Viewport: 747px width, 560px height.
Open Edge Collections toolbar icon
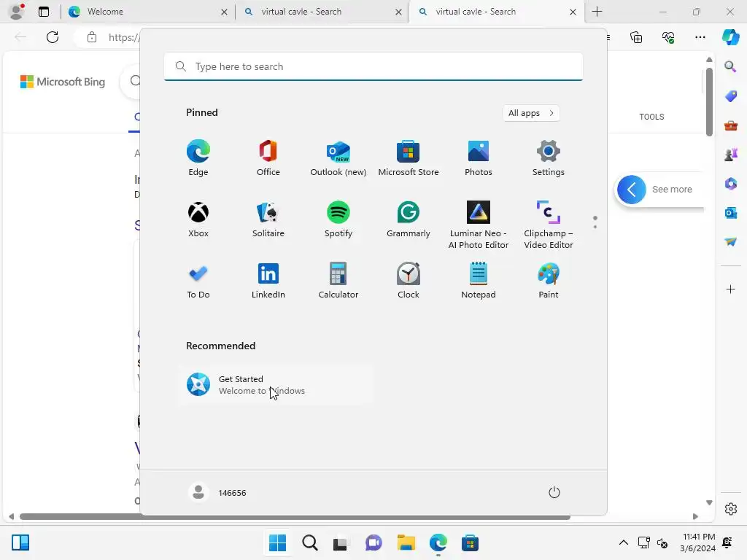636,37
